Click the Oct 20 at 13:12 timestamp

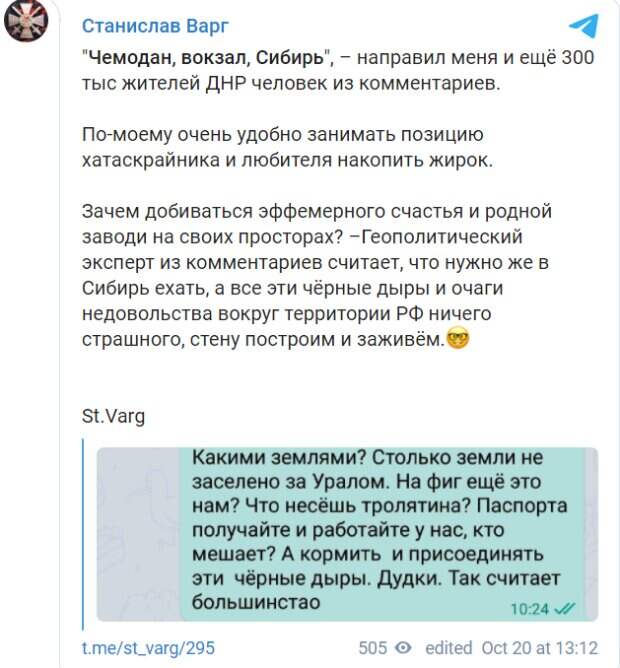pyautogui.click(x=540, y=648)
